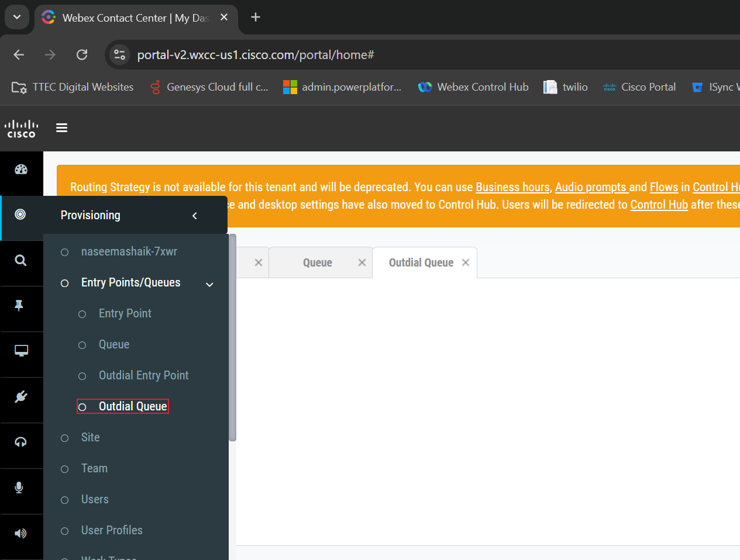The height and width of the screenshot is (560, 740).
Task: Click the speaker volume icon in sidebar
Action: tap(20, 533)
